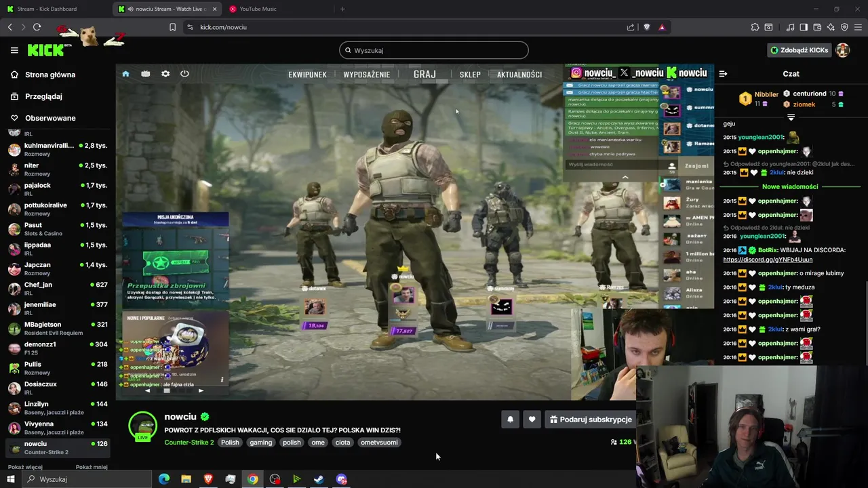The image size is (868, 488).
Task: Open Obserwowane in the sidebar
Action: tap(50, 118)
